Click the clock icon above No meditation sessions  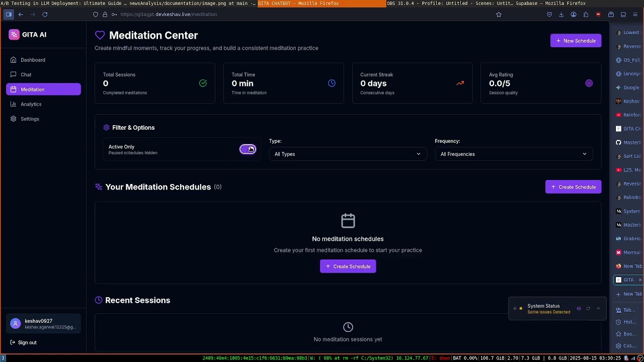point(348,327)
